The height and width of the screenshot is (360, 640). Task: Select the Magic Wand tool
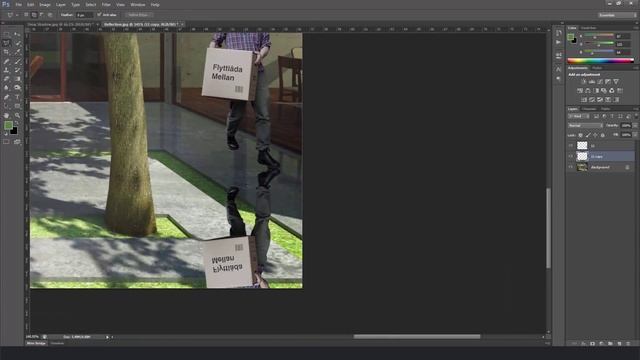(x=17, y=43)
